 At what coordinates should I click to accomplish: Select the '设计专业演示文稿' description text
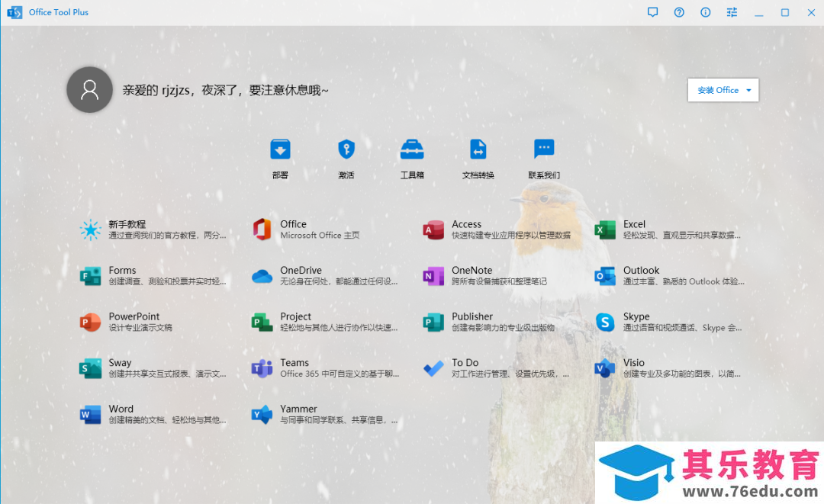click(x=140, y=328)
